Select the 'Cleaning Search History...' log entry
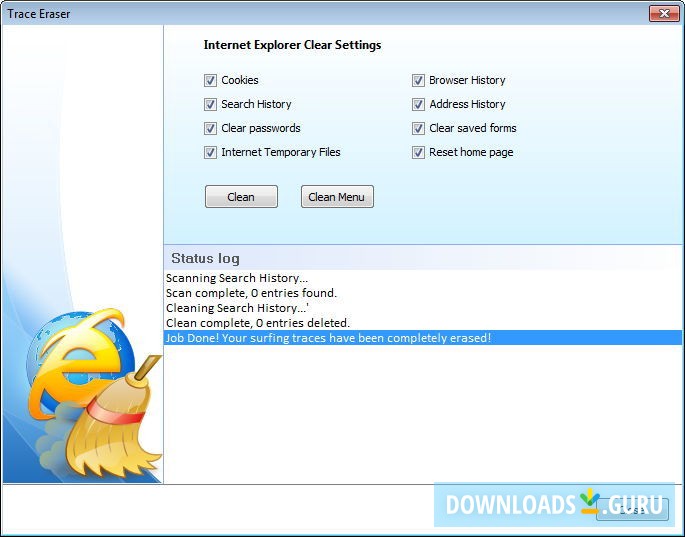 pos(422,308)
